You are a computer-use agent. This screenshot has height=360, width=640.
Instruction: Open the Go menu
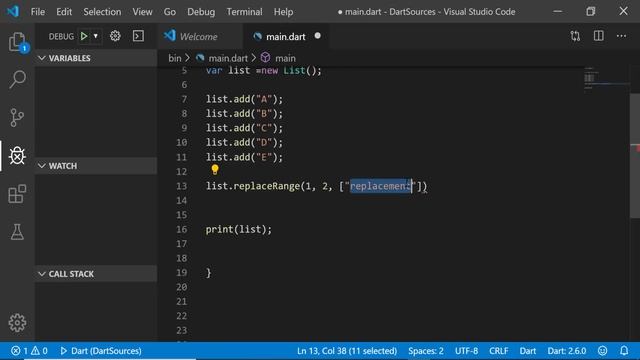[170, 12]
